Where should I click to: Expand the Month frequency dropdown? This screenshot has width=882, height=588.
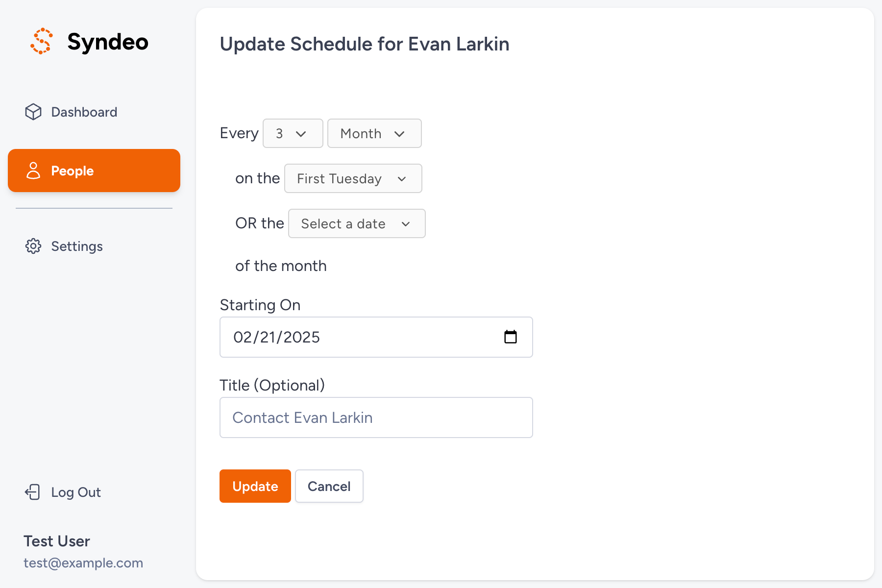[374, 133]
